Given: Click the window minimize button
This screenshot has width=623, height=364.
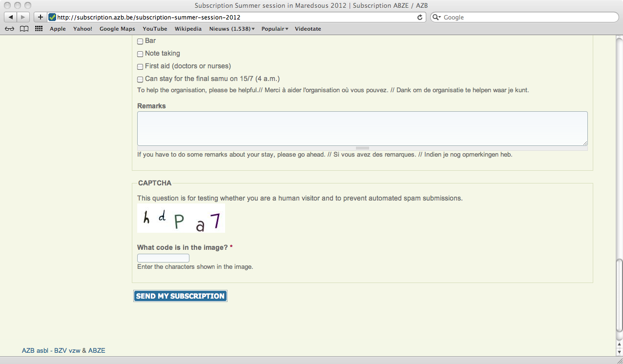Looking at the screenshot, I should (x=17, y=5).
